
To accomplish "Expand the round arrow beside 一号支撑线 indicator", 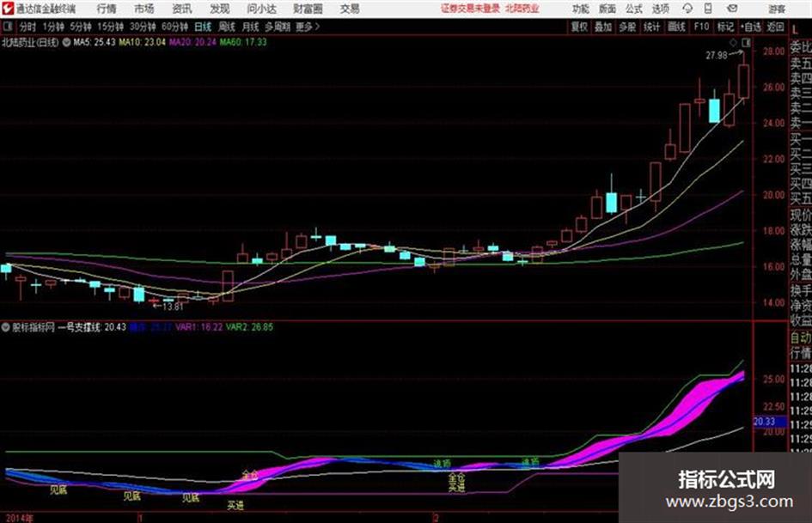I will [x=5, y=327].
